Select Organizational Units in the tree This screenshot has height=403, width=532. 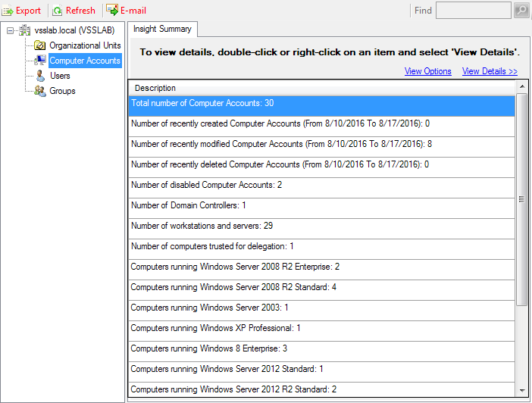click(x=85, y=45)
